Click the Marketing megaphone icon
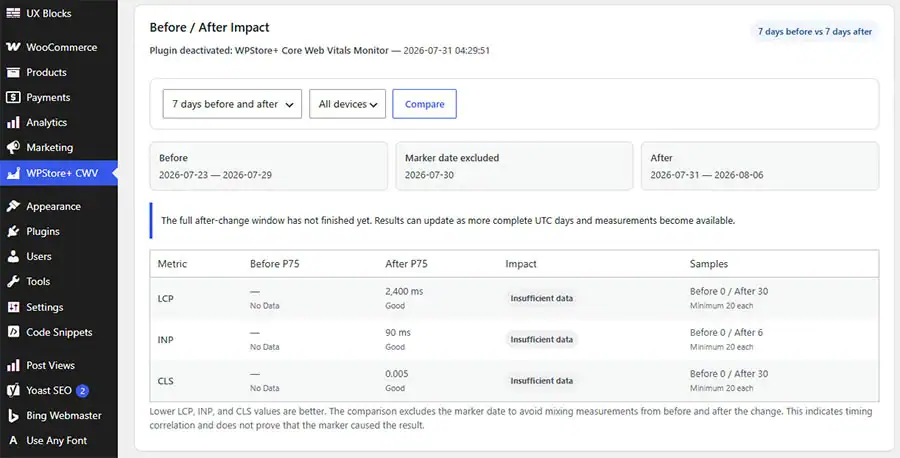The width and height of the screenshot is (900, 458). click(13, 148)
